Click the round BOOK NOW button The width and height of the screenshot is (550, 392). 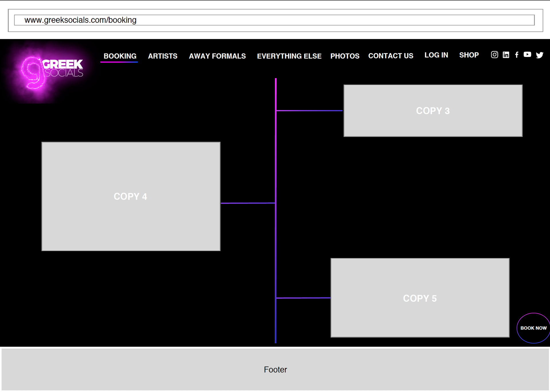pyautogui.click(x=533, y=328)
